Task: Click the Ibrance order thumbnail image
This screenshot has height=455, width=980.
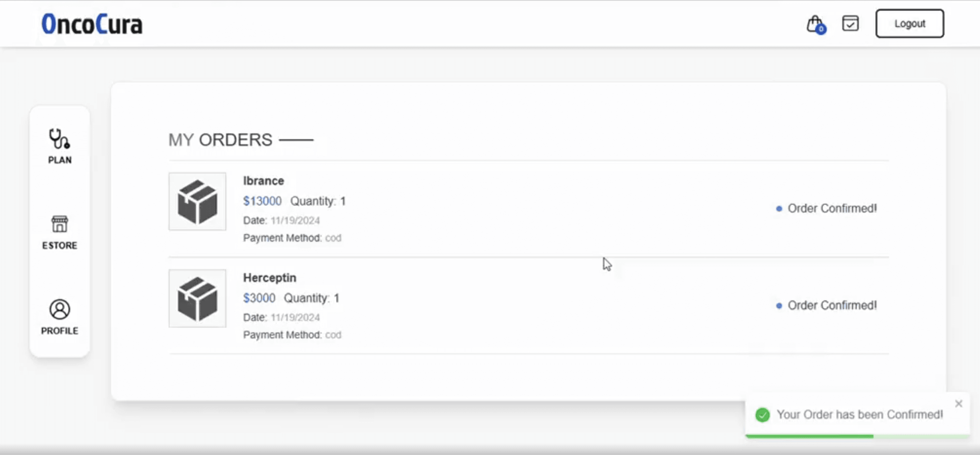Action: (x=197, y=201)
